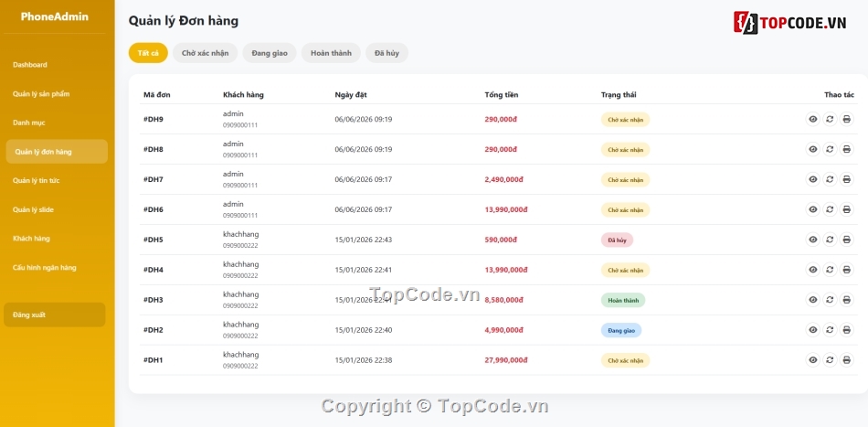Click the Ngày đặt column header
Image resolution: width=868 pixels, height=427 pixels.
tap(351, 95)
